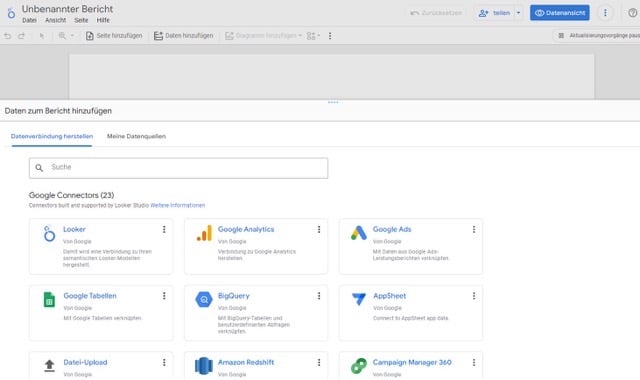Open more options for Google Tabellen connector
This screenshot has width=640, height=380.
(164, 296)
